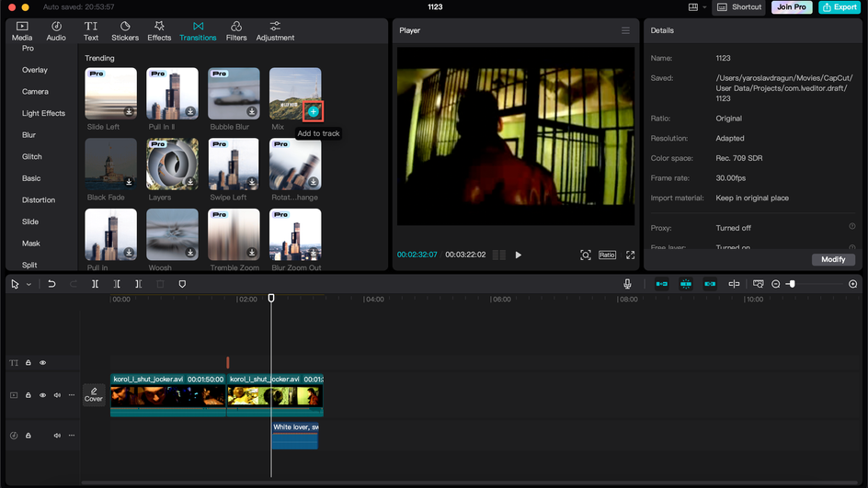The height and width of the screenshot is (488, 868).
Task: Open the Shortcut panel
Action: pos(739,7)
